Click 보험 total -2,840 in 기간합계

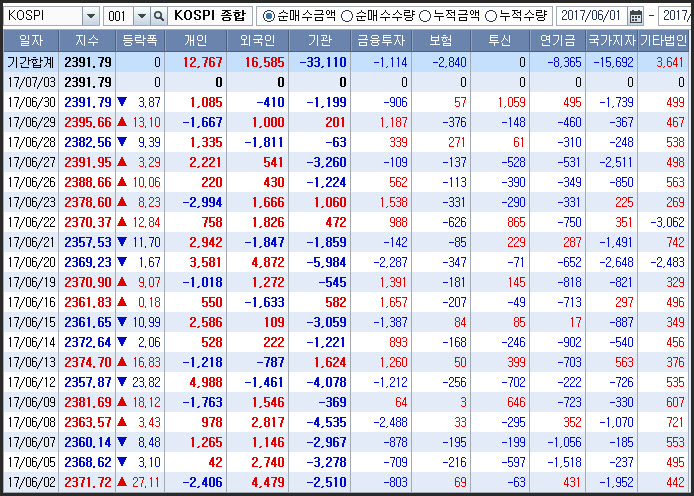click(x=450, y=62)
